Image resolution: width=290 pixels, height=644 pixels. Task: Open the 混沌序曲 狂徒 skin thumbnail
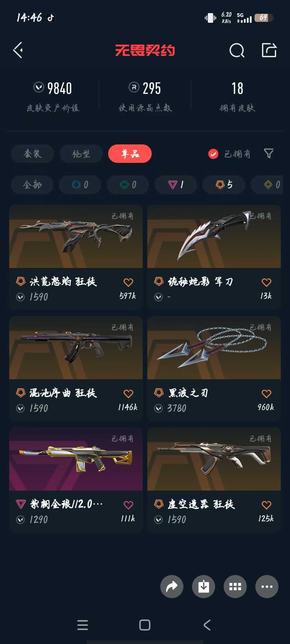pyautogui.click(x=76, y=348)
